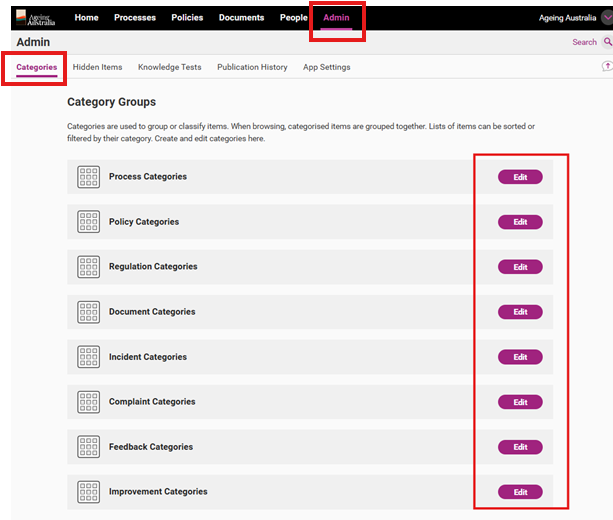Click the Process Categories grid icon
This screenshot has width=613, height=520.
pyautogui.click(x=89, y=177)
